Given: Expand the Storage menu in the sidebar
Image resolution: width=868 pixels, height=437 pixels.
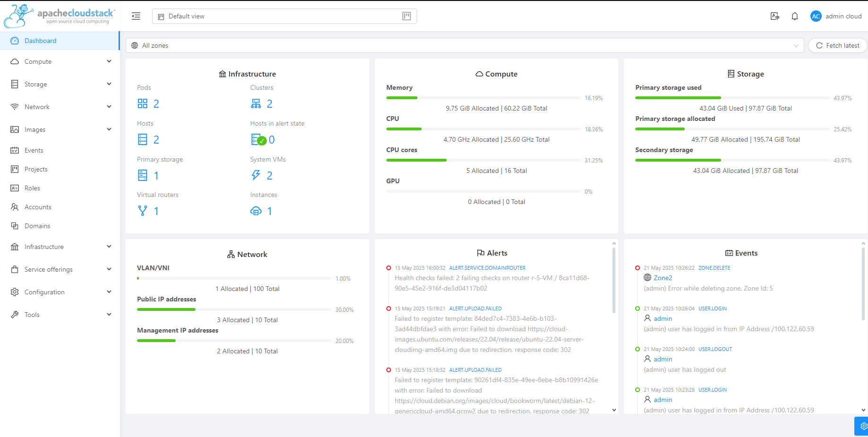Looking at the screenshot, I should (60, 84).
